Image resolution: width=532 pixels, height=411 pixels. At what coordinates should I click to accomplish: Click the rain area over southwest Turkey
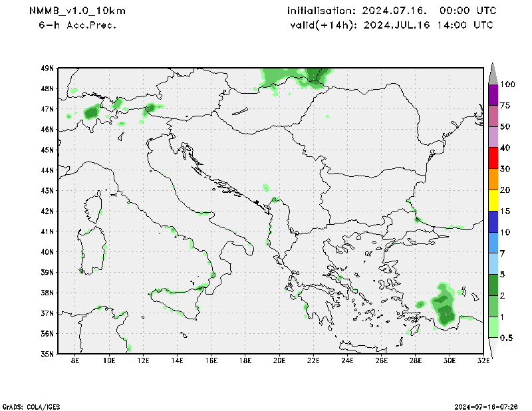coord(444,305)
